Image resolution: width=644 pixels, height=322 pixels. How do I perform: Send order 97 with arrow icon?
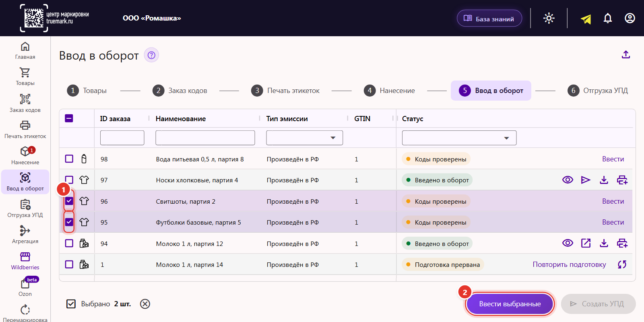(586, 180)
